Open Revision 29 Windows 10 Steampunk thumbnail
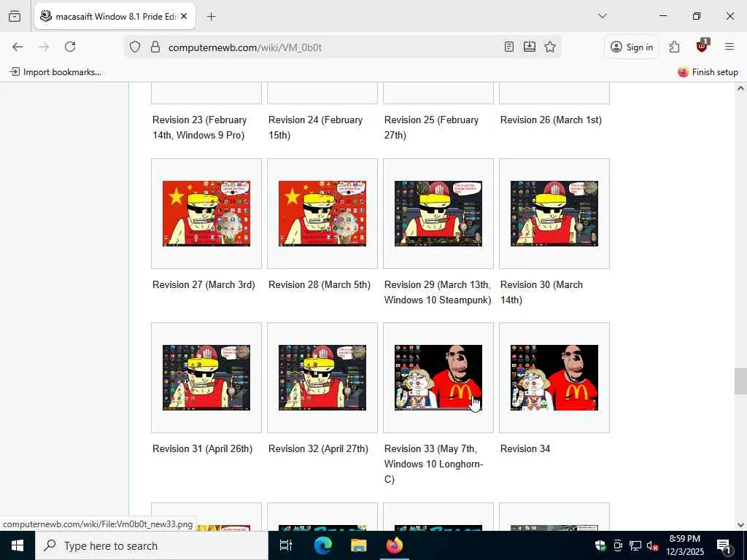 (438, 214)
